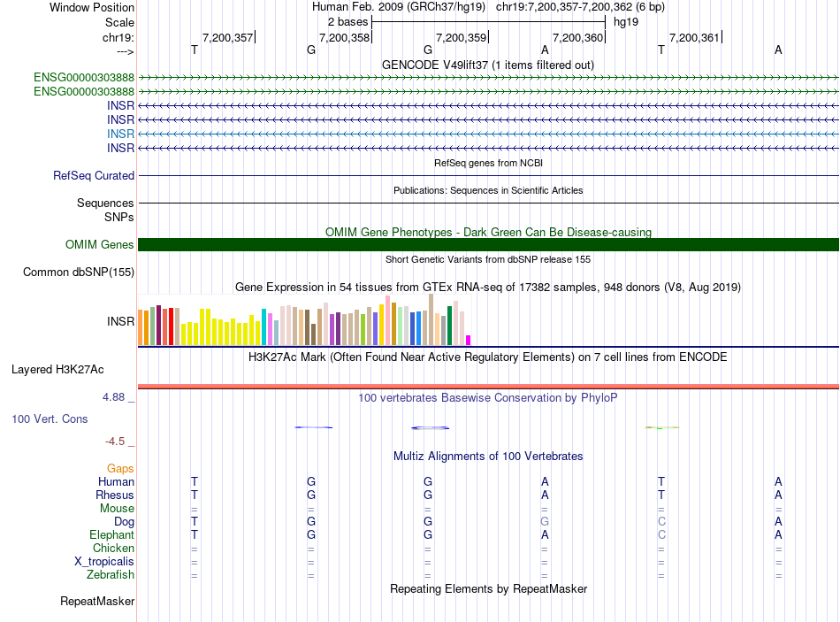Click the Rhesus alignment row label
840x622 pixels.
115,495
